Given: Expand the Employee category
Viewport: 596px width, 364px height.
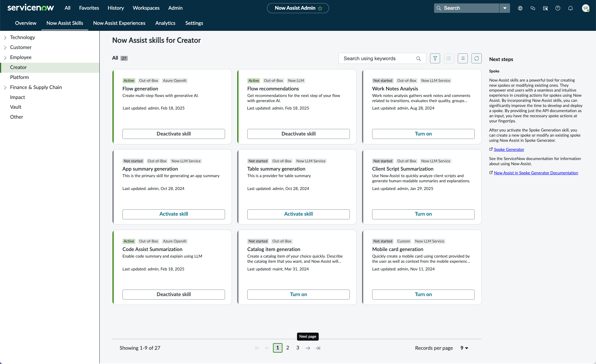Looking at the screenshot, I should pyautogui.click(x=5, y=57).
